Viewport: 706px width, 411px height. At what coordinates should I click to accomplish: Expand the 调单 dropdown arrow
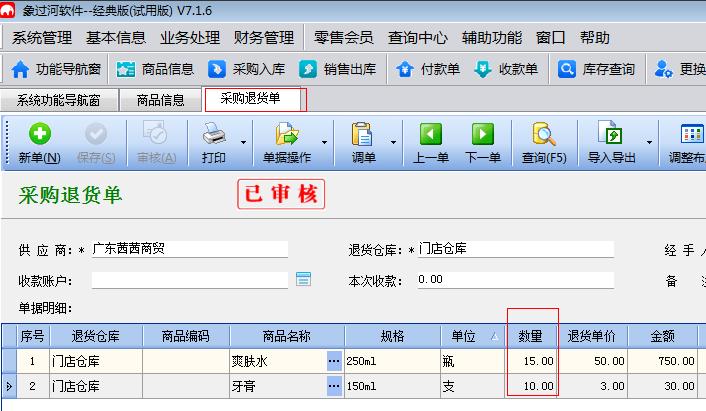[393, 142]
